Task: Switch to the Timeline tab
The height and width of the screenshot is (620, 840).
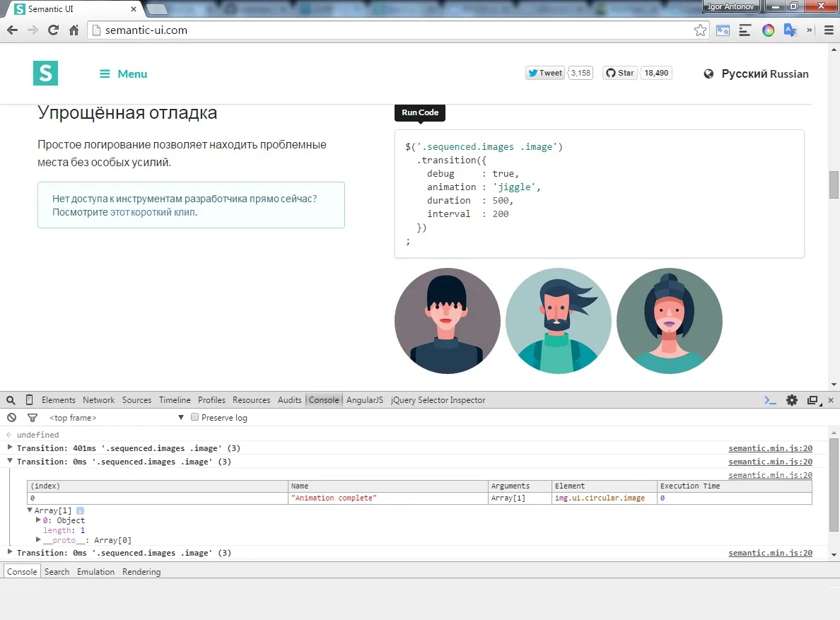Action: tap(175, 400)
